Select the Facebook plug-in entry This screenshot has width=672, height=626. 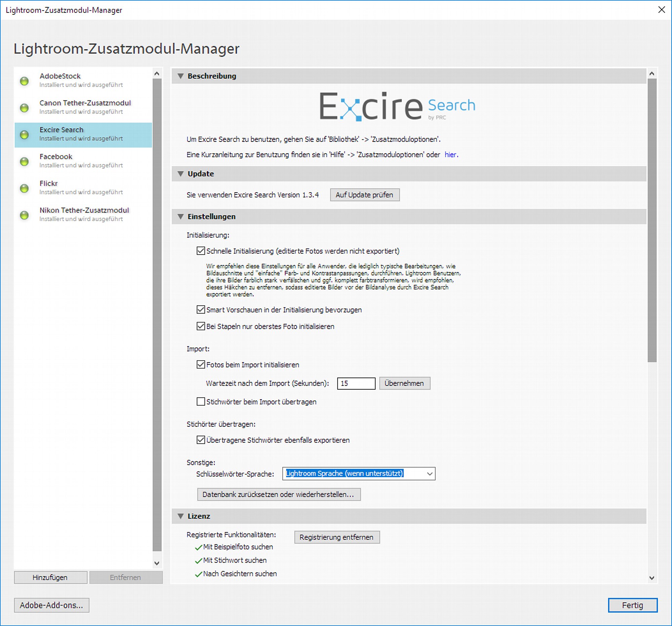pos(83,162)
